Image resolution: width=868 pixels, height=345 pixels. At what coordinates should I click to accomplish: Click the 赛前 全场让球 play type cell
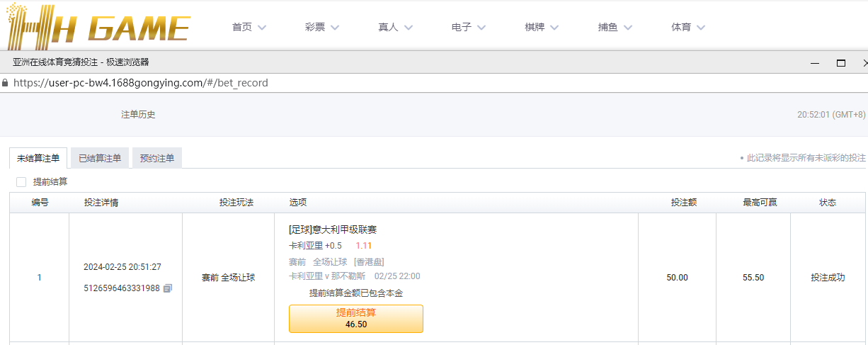[228, 278]
